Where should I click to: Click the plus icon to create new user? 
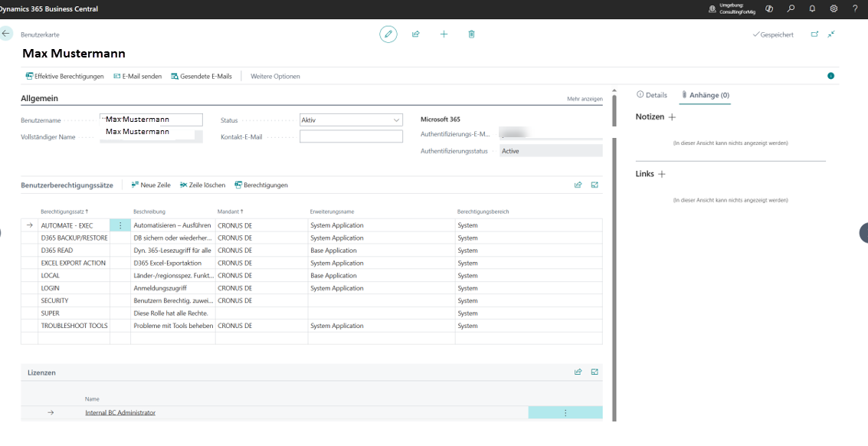click(444, 34)
